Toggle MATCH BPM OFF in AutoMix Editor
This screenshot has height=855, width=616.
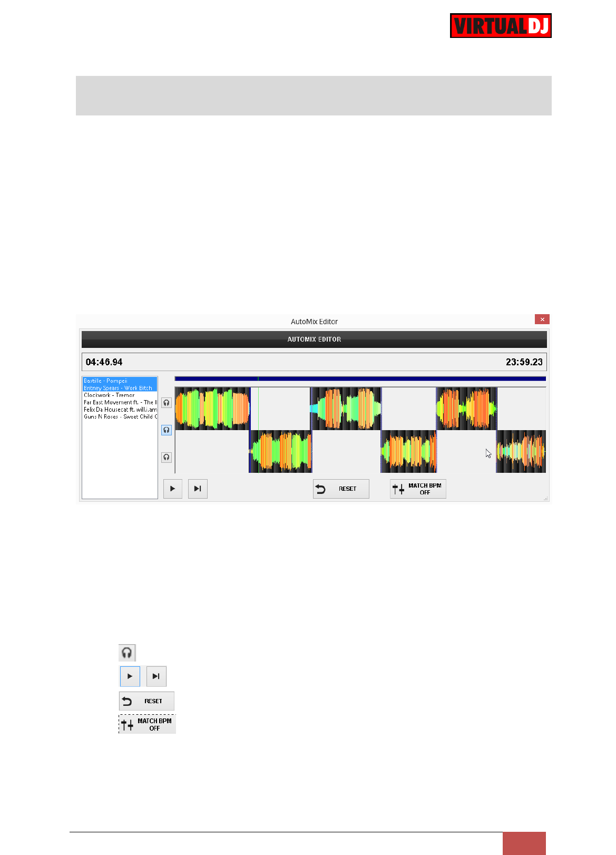tap(418, 489)
